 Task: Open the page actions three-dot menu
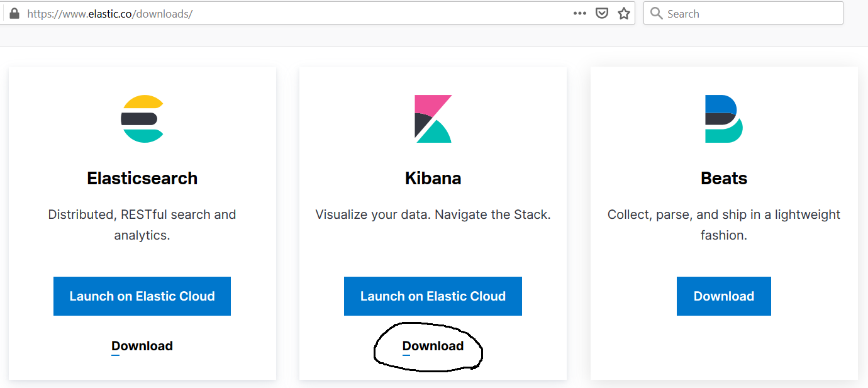(580, 13)
